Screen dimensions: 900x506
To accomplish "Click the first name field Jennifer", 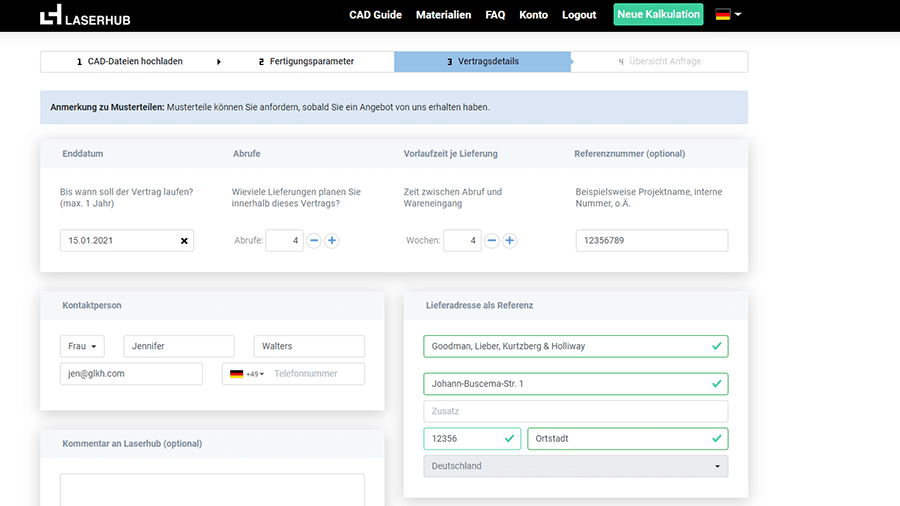I will (179, 346).
